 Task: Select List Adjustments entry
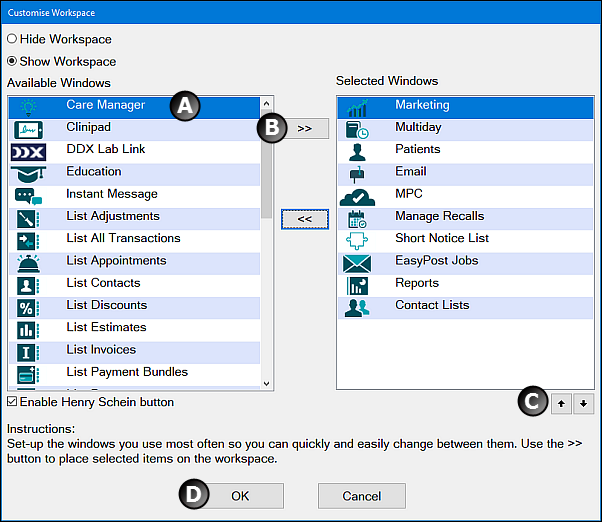(x=134, y=219)
